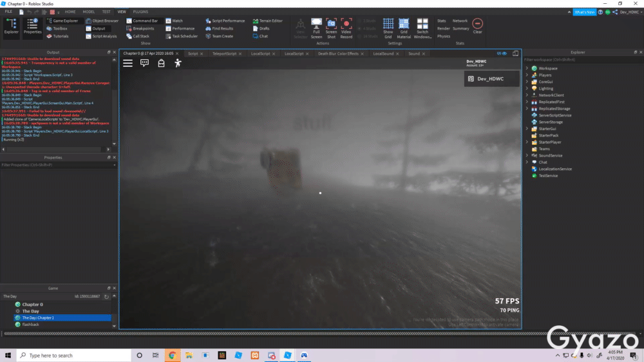Click the Filter Properties field
Image resolution: width=644 pixels, height=362 pixels.
(x=57, y=165)
